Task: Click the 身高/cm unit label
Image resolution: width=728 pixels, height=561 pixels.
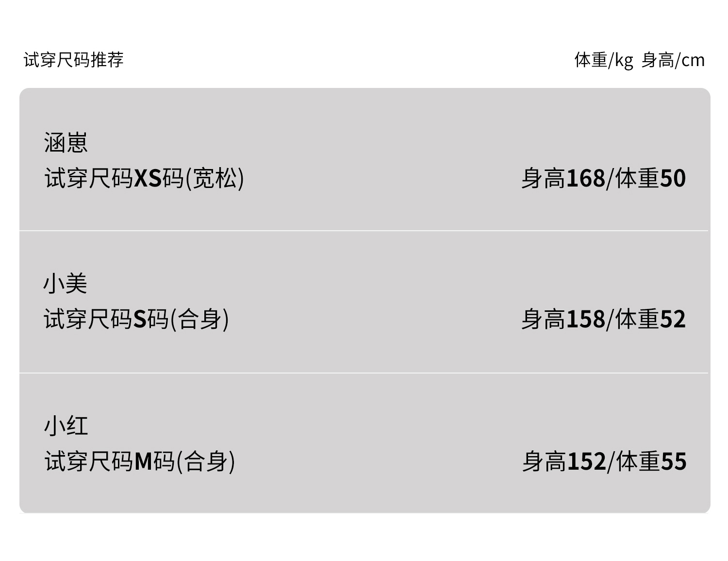Action: 673,60
